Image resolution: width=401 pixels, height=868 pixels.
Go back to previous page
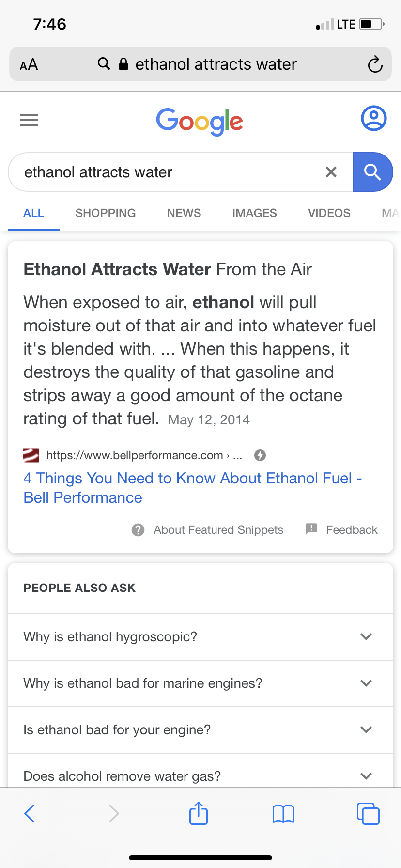(30, 813)
